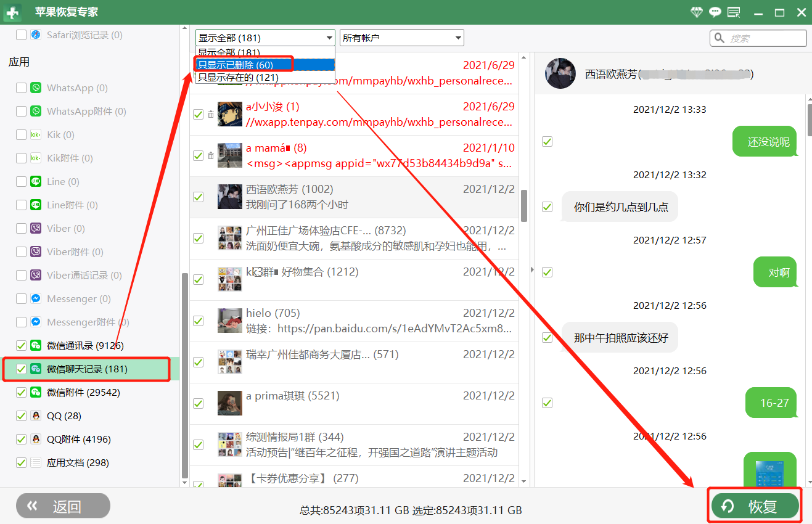Click the 微信附件 WeChat icon
812x524 pixels.
coord(36,393)
